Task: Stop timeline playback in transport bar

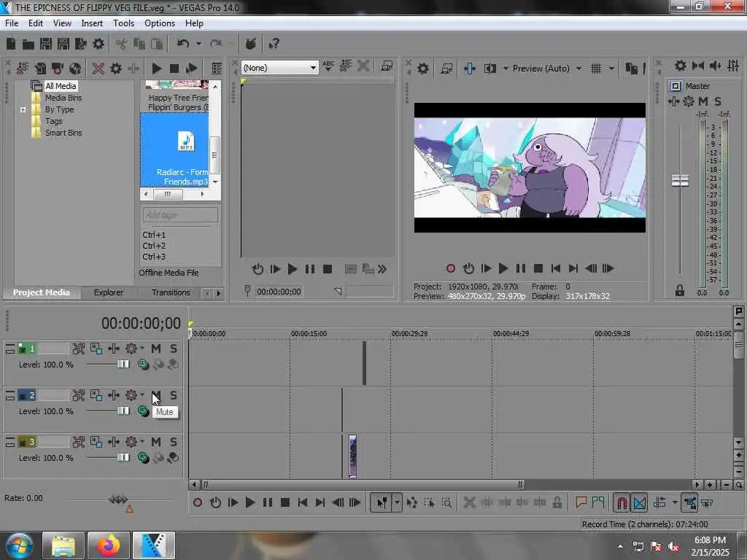Action: [285, 502]
